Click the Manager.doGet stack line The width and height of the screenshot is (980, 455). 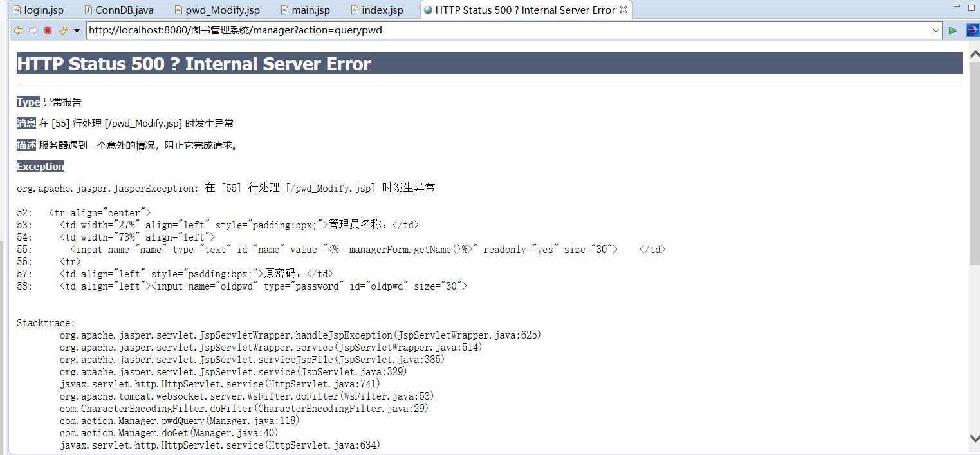tap(169, 433)
